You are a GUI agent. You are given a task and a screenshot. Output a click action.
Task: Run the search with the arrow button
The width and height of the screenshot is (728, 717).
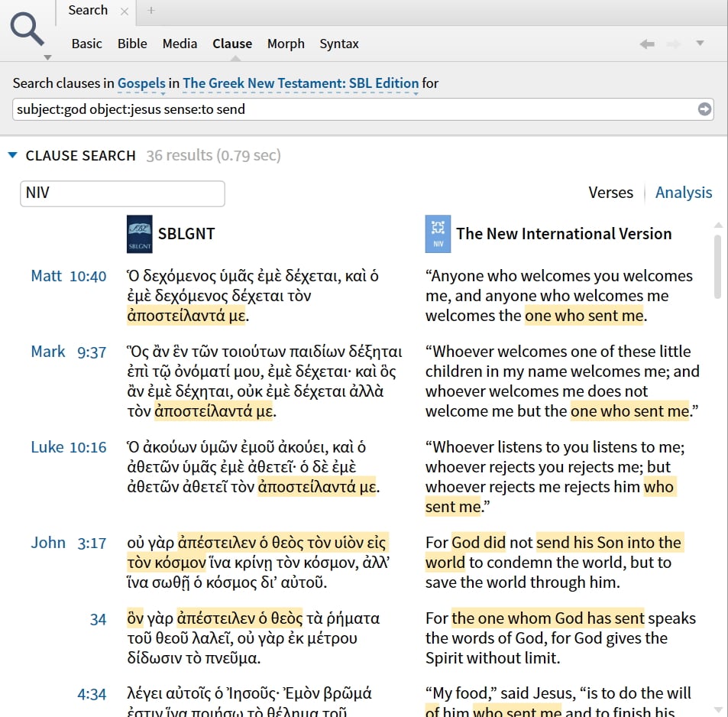click(x=704, y=109)
